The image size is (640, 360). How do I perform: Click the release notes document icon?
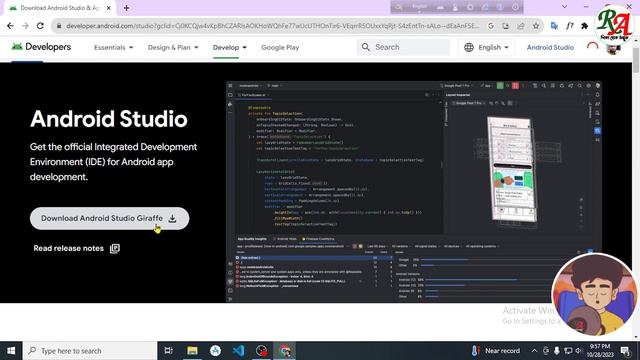tap(115, 249)
